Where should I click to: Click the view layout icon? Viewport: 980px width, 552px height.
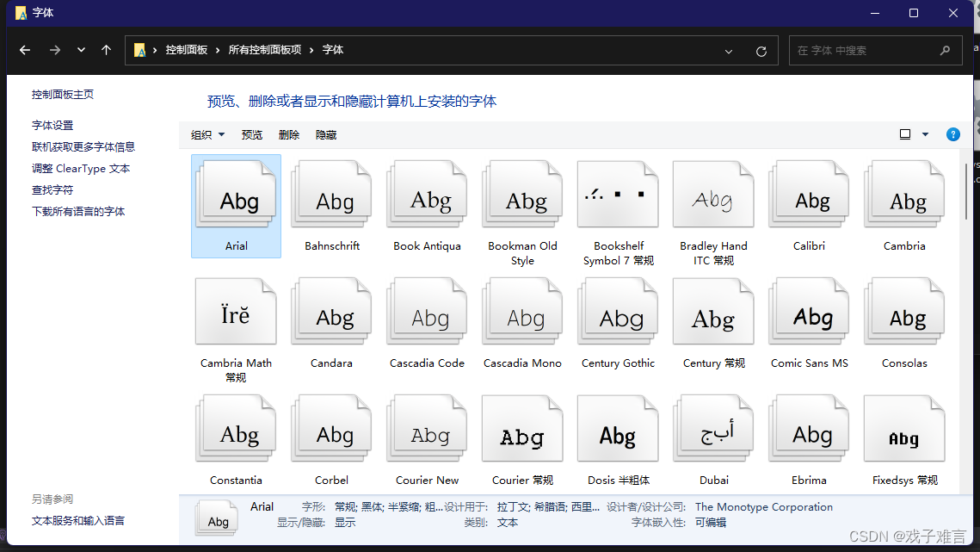[905, 134]
